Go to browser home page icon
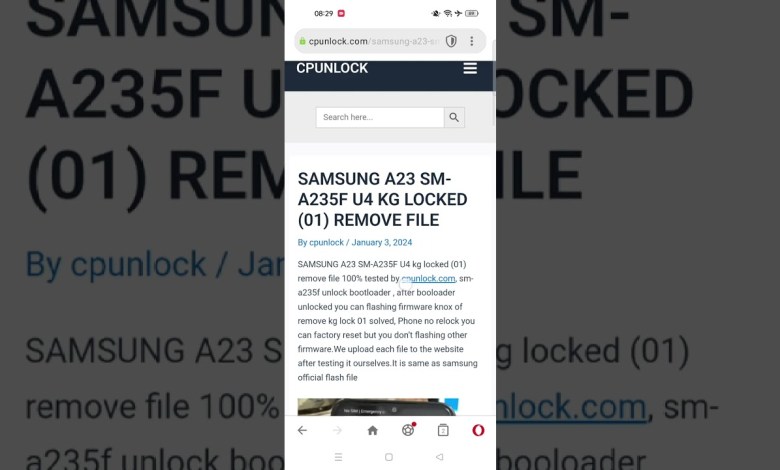 coord(373,430)
